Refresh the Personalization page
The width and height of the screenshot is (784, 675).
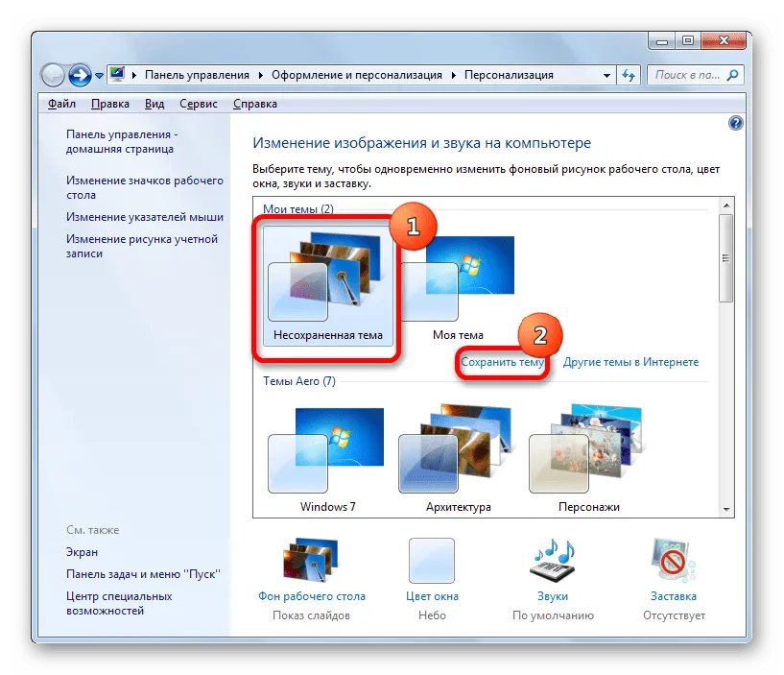click(629, 76)
